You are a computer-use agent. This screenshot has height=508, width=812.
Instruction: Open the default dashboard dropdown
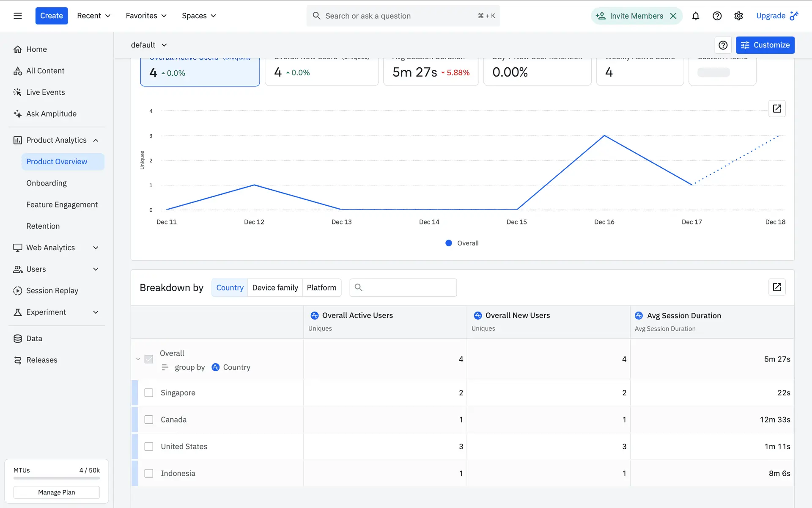(149, 45)
